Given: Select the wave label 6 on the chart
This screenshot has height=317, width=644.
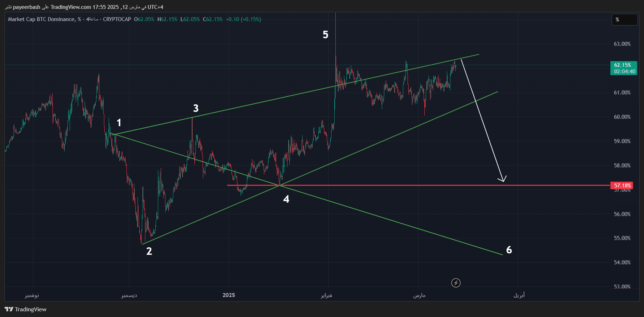Looking at the screenshot, I should 509,250.
